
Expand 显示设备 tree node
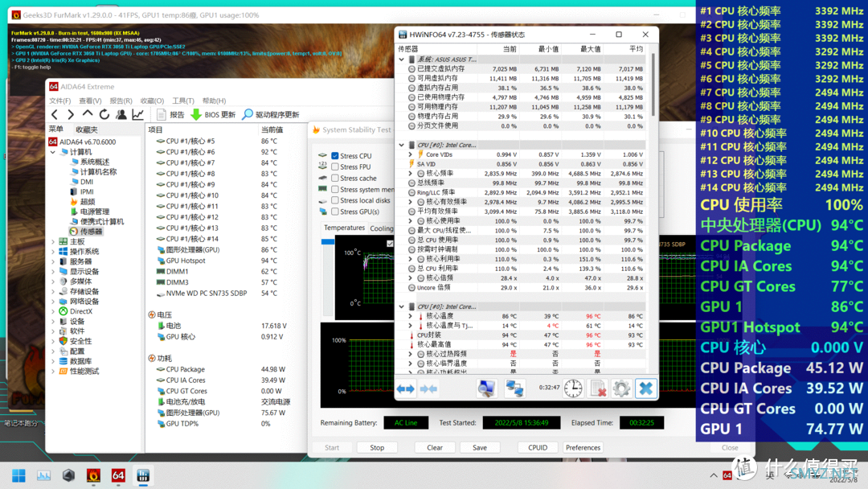point(53,271)
